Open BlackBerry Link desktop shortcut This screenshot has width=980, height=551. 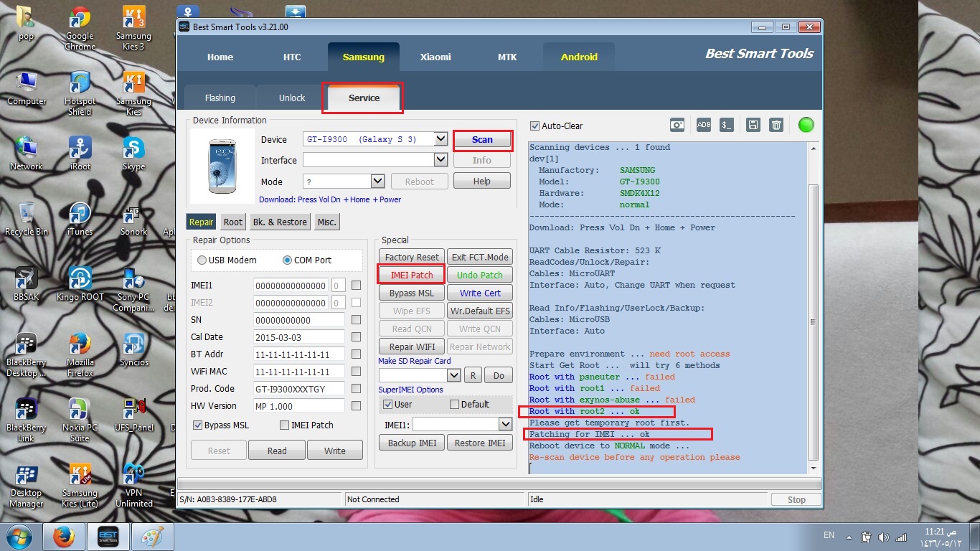[x=27, y=420]
